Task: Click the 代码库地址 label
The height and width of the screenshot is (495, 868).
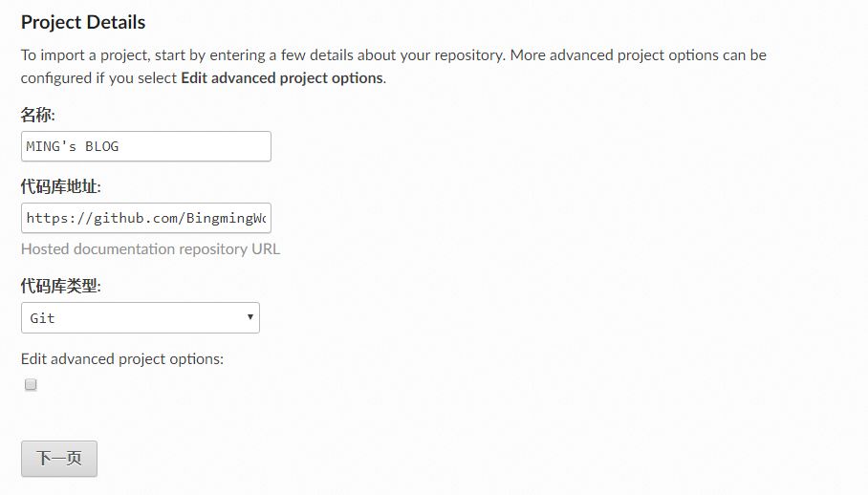Action: coord(60,186)
